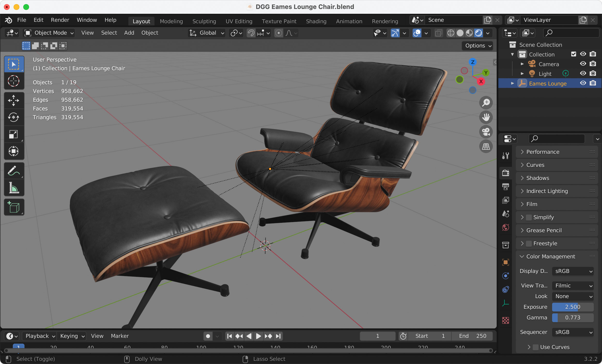This screenshot has height=364, width=602.
Task: Select the Add Cube tool
Action: click(14, 207)
